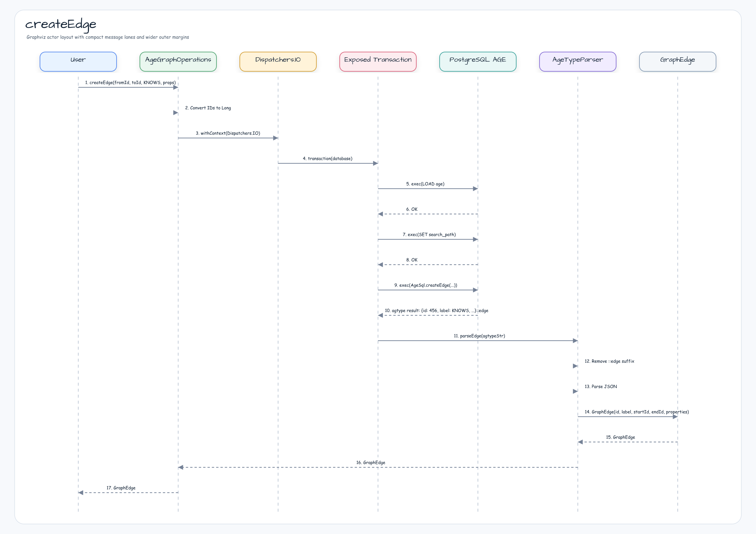Select the AgeTypeParser actor box
The width and height of the screenshot is (756, 534).
578,62
